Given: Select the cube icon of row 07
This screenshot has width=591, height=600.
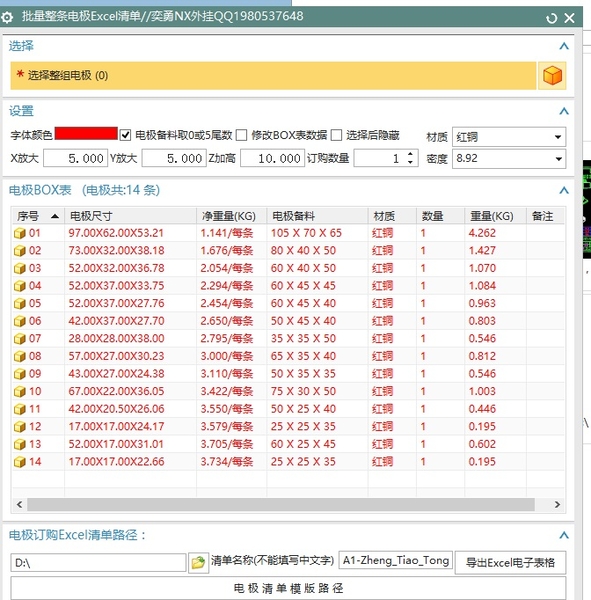Looking at the screenshot, I should (20, 339).
